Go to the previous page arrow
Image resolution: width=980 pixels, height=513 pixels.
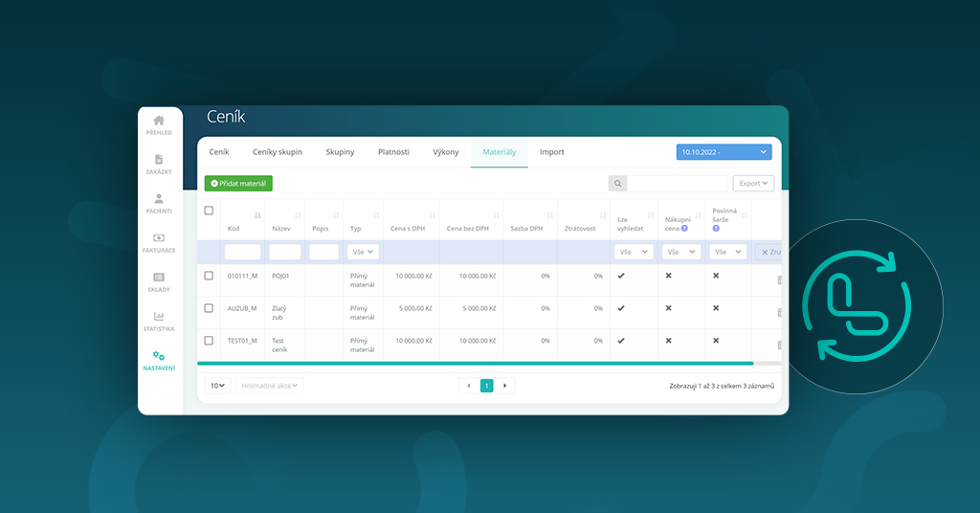point(469,386)
